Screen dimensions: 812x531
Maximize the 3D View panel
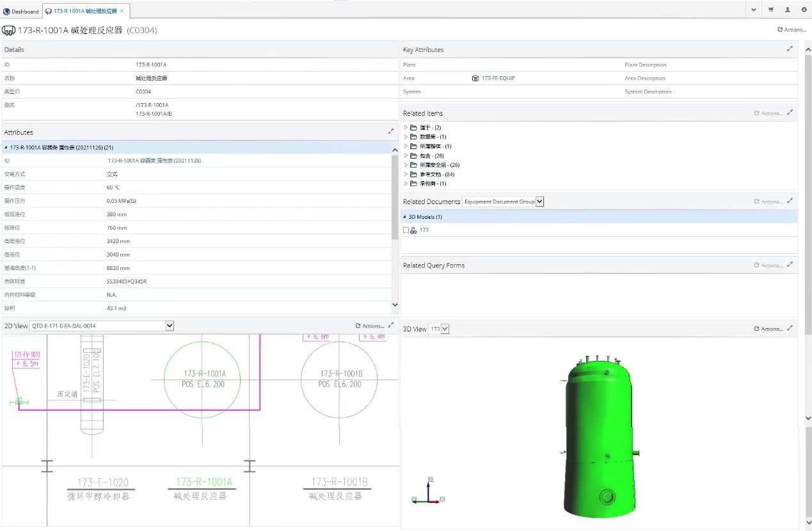point(790,328)
